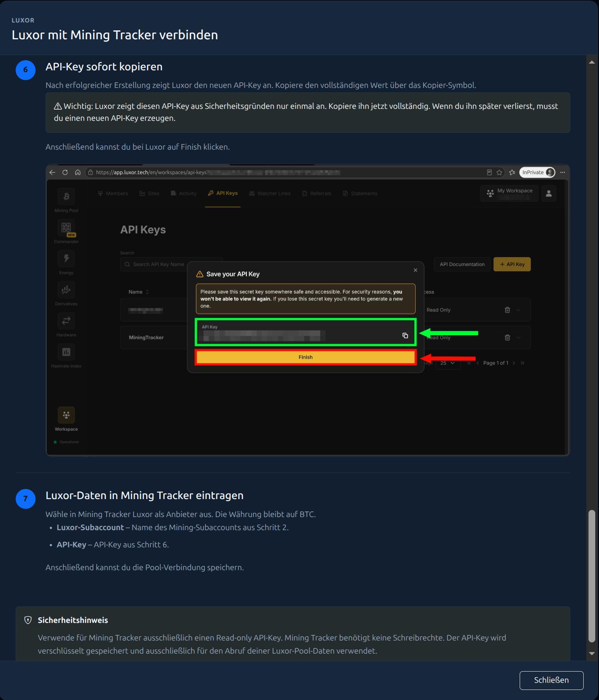This screenshot has width=599, height=700.
Task: Switch to the Sites tab
Action: (x=149, y=193)
